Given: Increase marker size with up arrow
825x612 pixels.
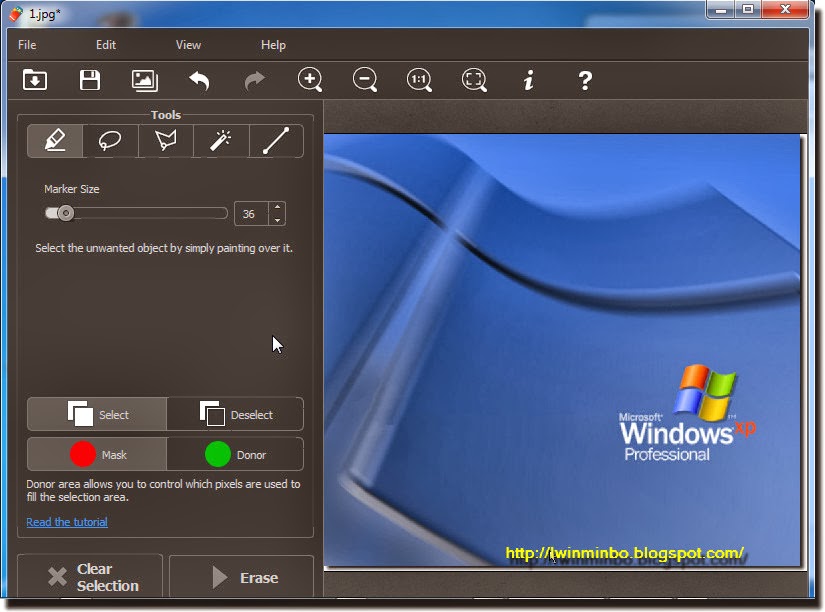Looking at the screenshot, I should pos(277,208).
